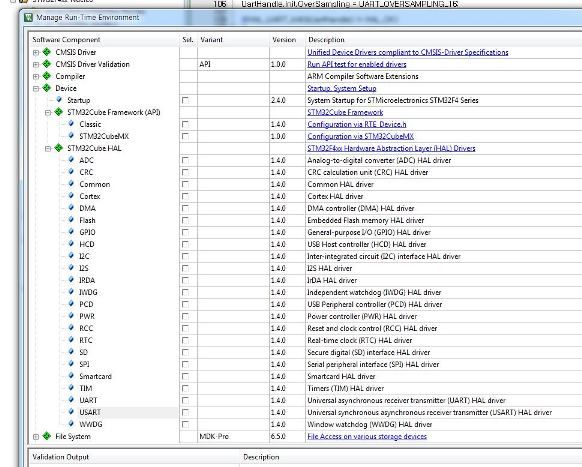The height and width of the screenshot is (467, 582).
Task: Open the Startup, System Setup link
Action: (342, 88)
